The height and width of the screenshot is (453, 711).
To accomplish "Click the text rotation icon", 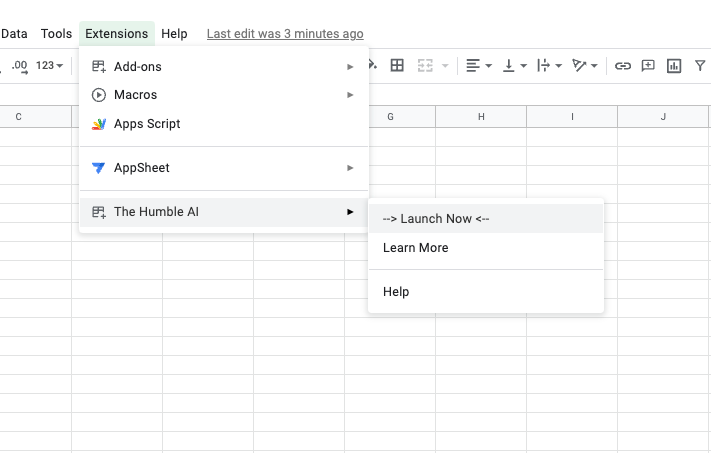I will pos(579,65).
